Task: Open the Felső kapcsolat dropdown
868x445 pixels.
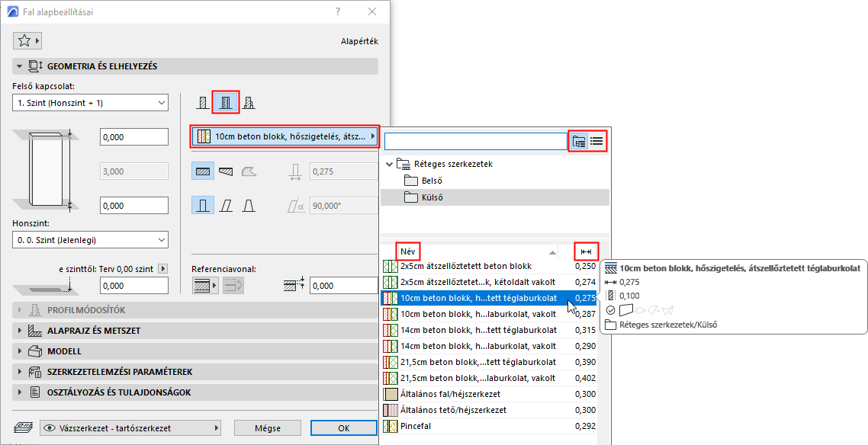Action: coord(90,103)
